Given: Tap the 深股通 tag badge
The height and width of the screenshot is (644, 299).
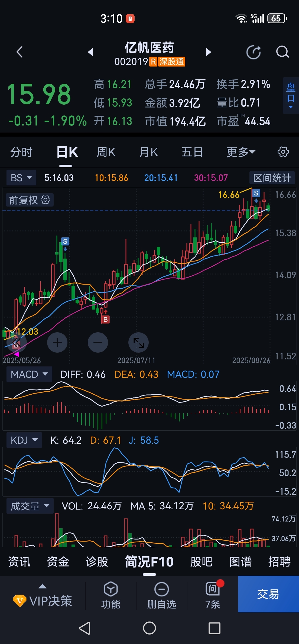Looking at the screenshot, I should point(171,62).
